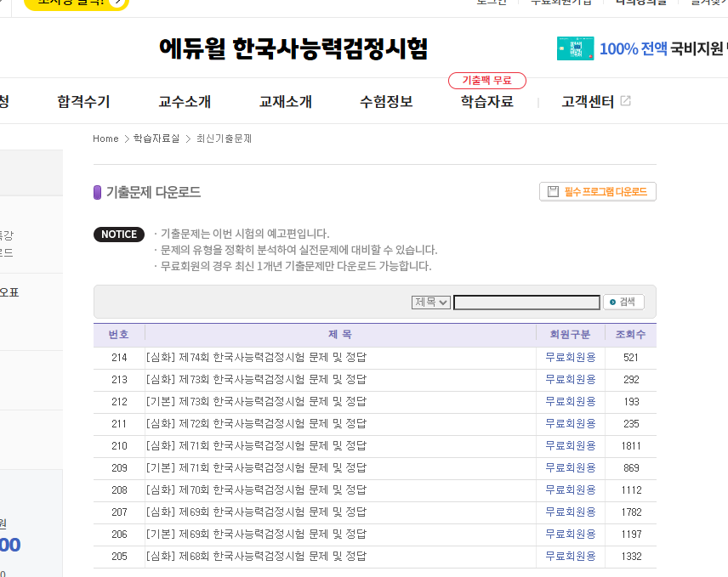Open [심화] 제72회 한국사능력검정시험 post

256,424
